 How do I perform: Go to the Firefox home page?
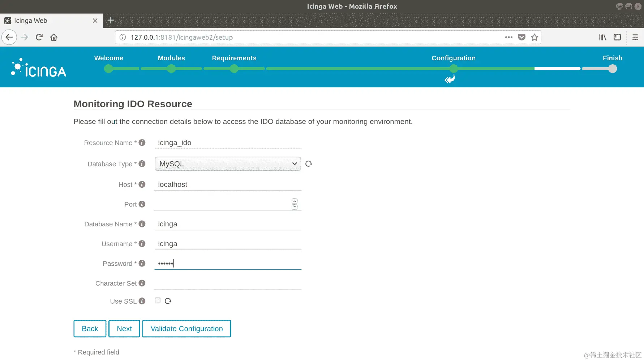pyautogui.click(x=54, y=37)
